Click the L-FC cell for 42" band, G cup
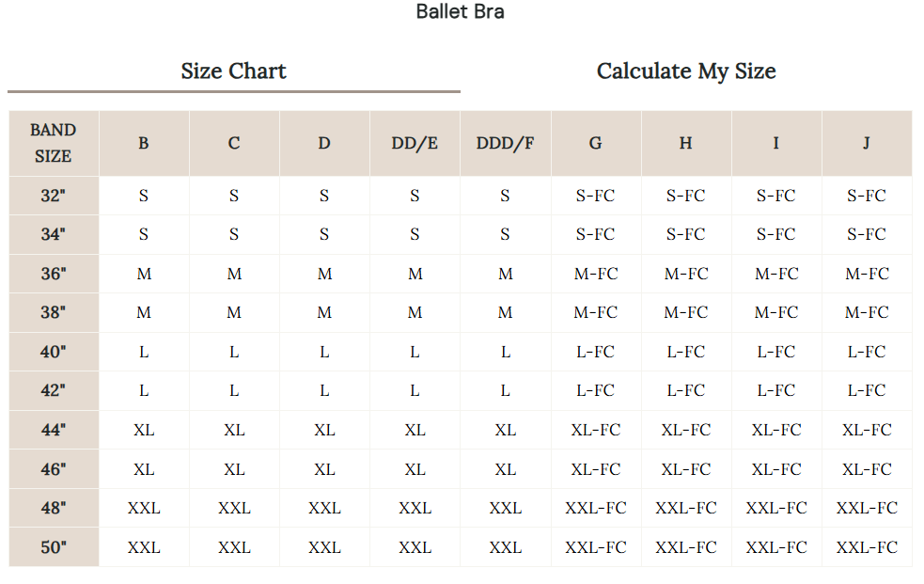 pos(595,390)
